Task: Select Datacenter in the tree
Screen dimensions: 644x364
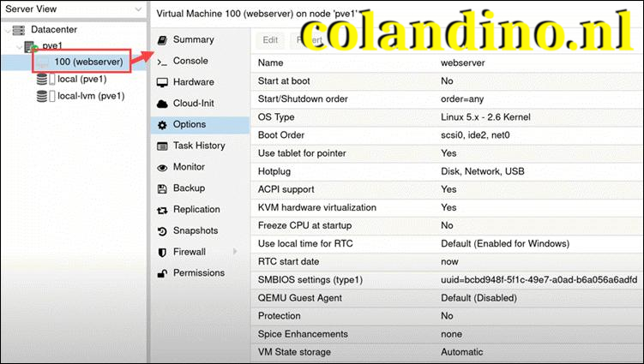Action: (x=54, y=29)
